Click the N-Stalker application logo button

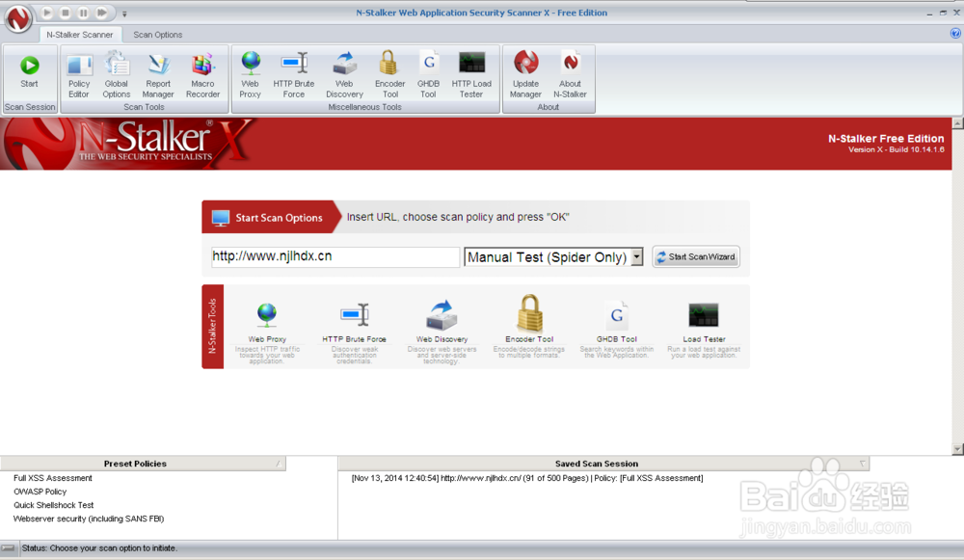point(17,18)
